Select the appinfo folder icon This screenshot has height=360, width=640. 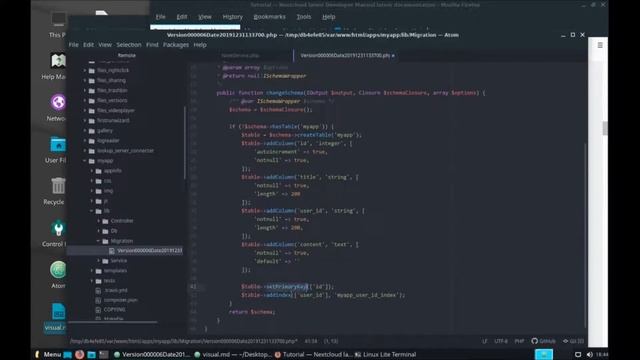[99, 171]
